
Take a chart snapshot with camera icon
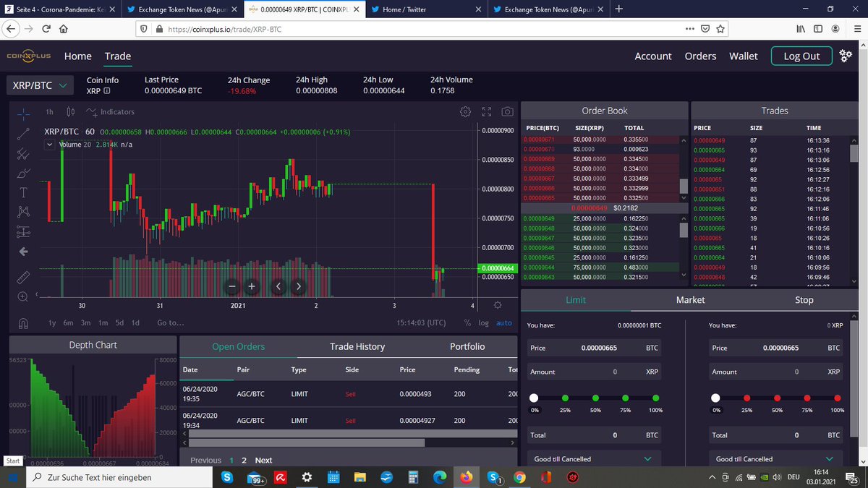click(507, 112)
